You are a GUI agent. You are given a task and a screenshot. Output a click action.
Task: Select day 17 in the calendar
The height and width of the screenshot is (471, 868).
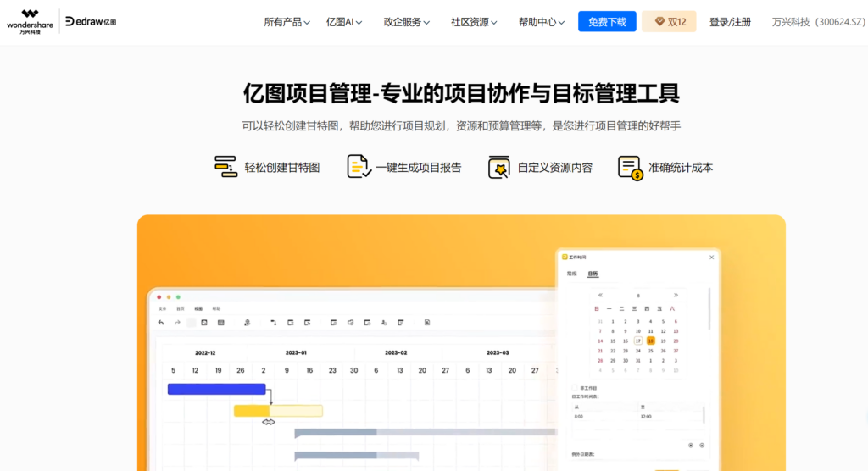pyautogui.click(x=637, y=341)
